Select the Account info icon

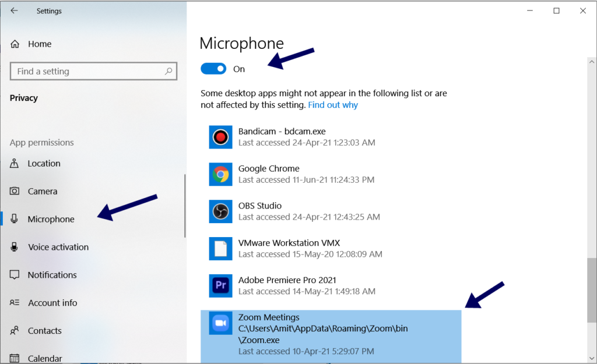[15, 303]
